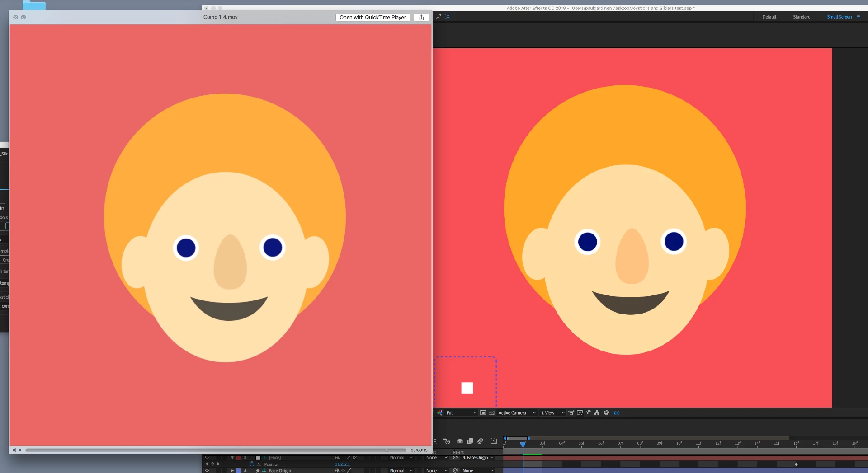The height and width of the screenshot is (473, 868).
Task: Click the Reset Exposure icon
Action: tap(606, 412)
